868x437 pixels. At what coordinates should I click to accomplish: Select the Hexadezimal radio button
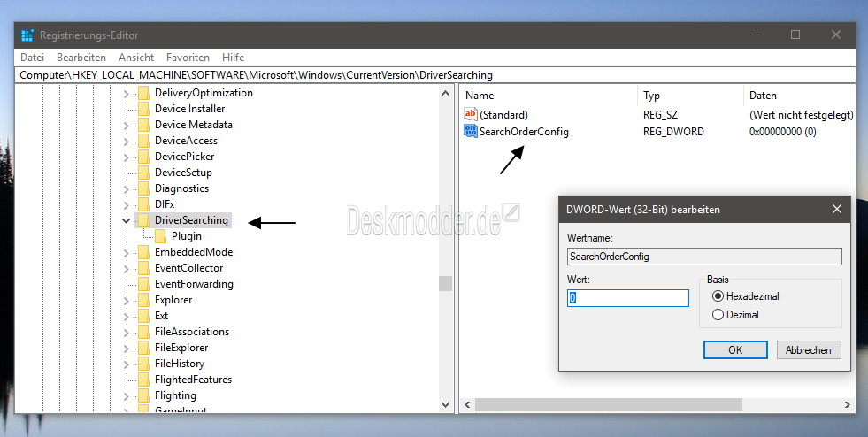coord(718,296)
